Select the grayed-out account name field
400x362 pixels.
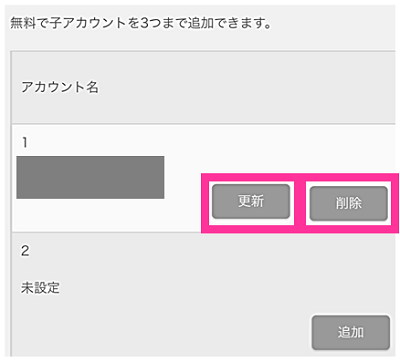[x=90, y=177]
